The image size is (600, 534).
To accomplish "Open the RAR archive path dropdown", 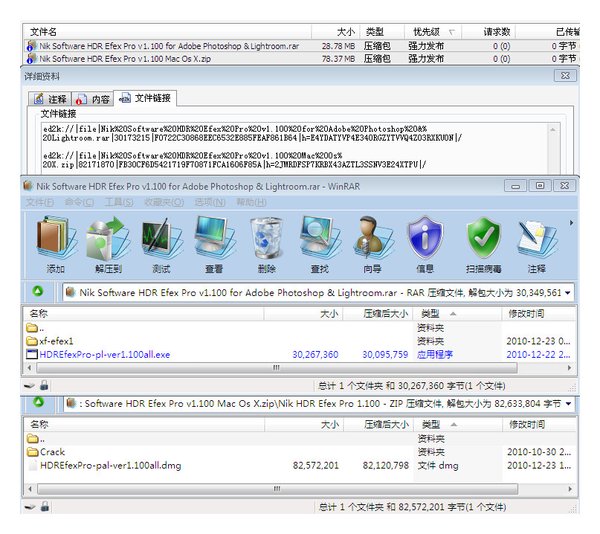I will 568,293.
